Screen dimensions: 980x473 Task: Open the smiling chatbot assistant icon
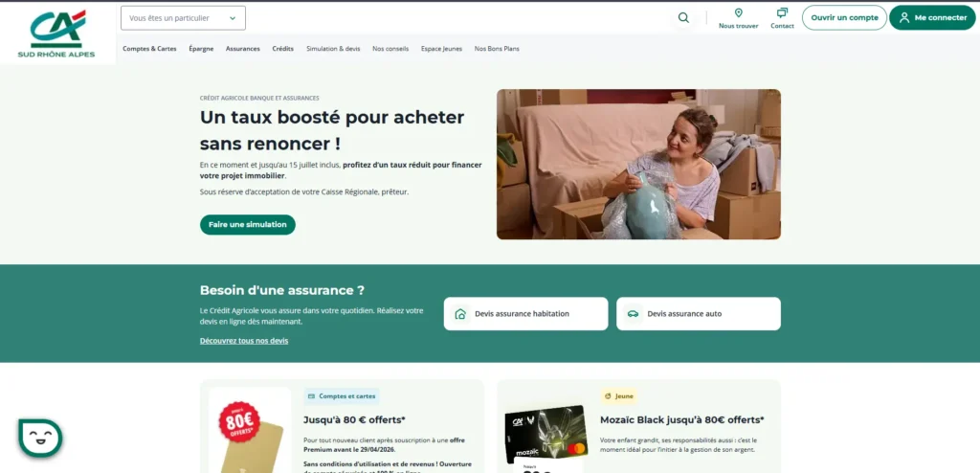pos(40,438)
